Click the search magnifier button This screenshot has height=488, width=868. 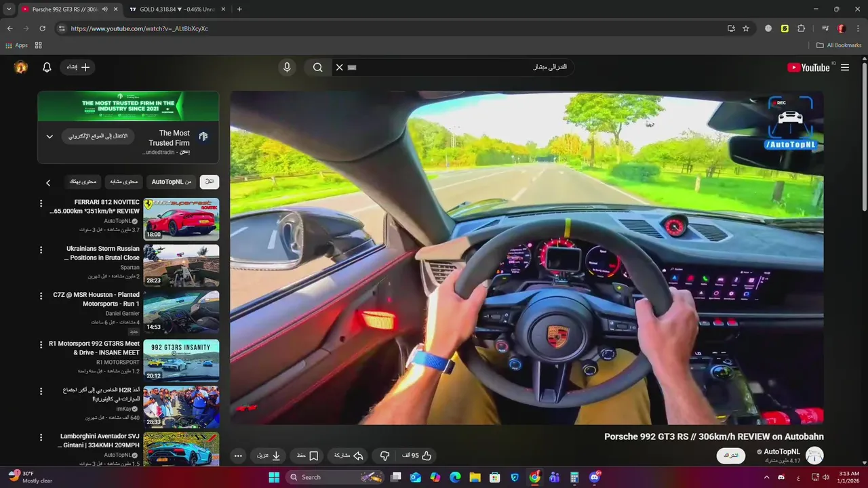pos(317,67)
